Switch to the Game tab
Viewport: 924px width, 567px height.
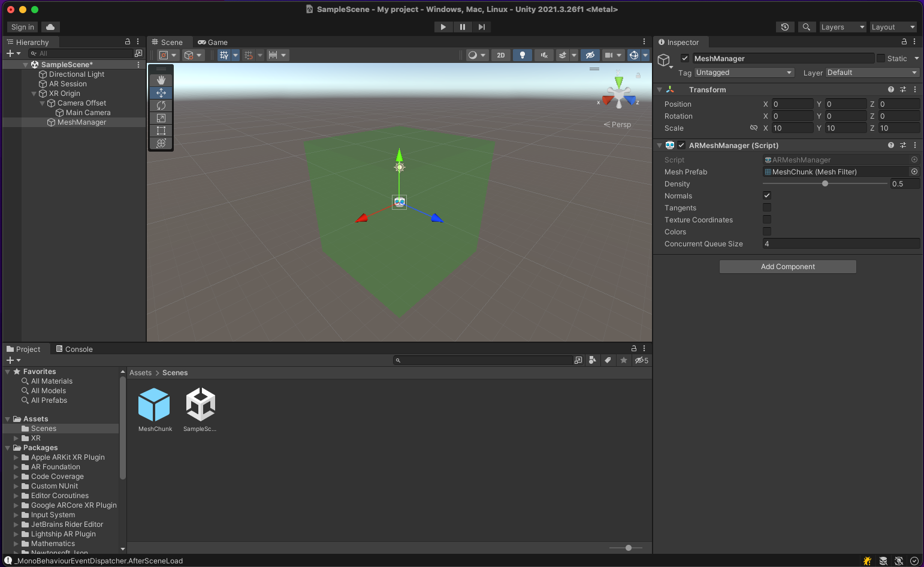(213, 42)
